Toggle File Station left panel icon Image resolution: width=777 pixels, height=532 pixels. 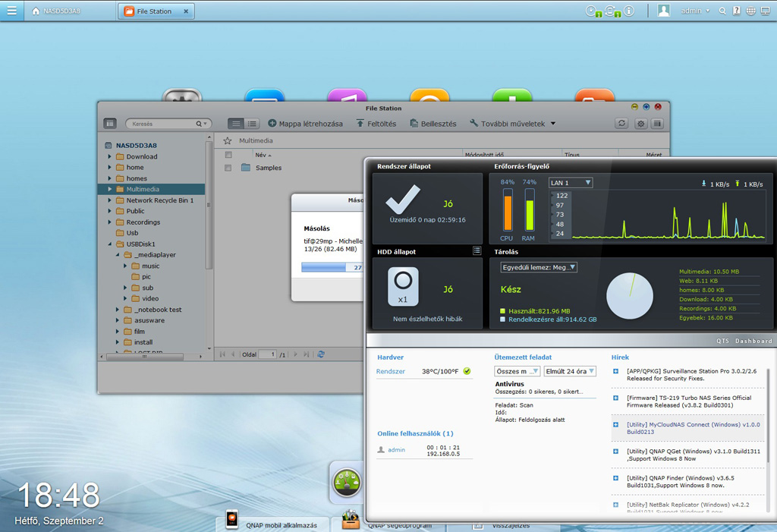point(110,124)
